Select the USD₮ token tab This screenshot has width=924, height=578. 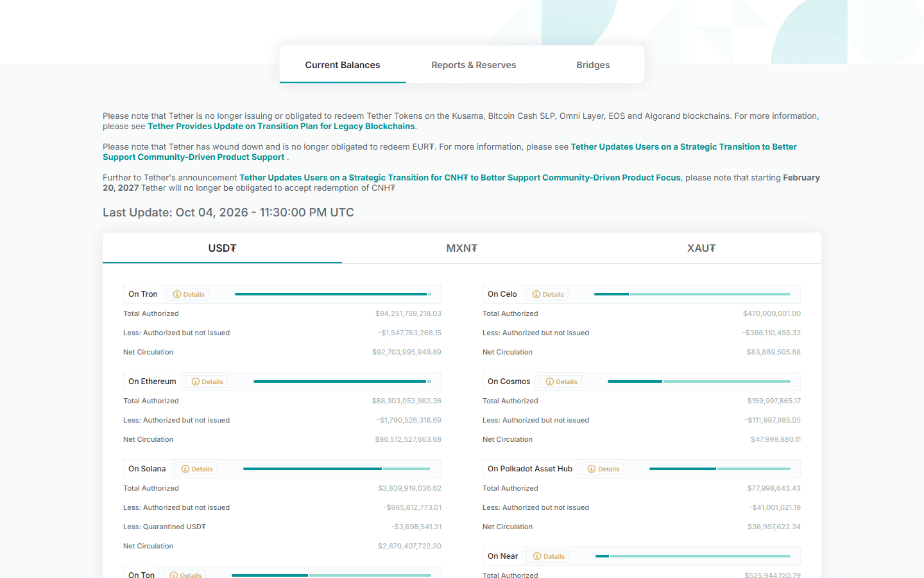(222, 248)
